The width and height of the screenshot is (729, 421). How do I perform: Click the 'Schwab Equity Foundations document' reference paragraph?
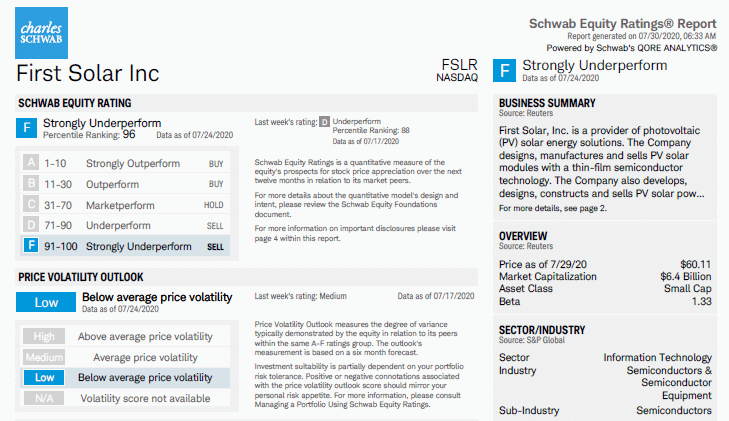(356, 205)
